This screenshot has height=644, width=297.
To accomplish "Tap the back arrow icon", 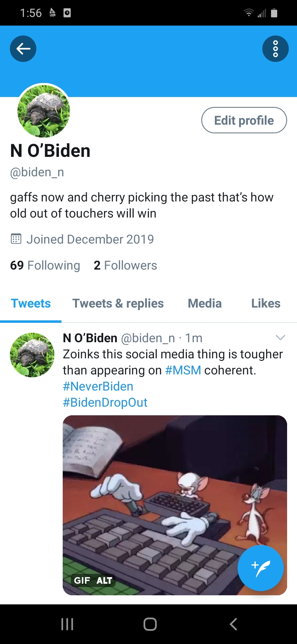I will coord(23,49).
